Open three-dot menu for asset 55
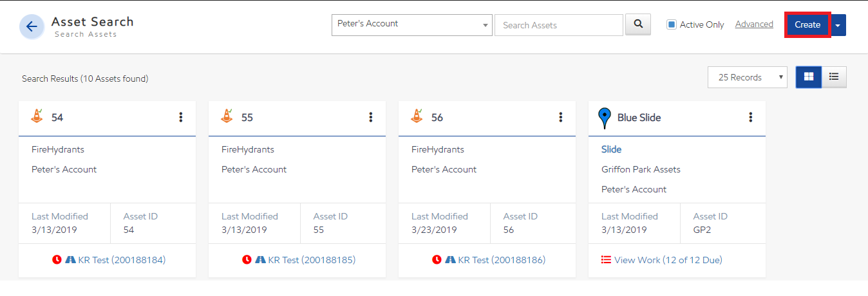 371,117
